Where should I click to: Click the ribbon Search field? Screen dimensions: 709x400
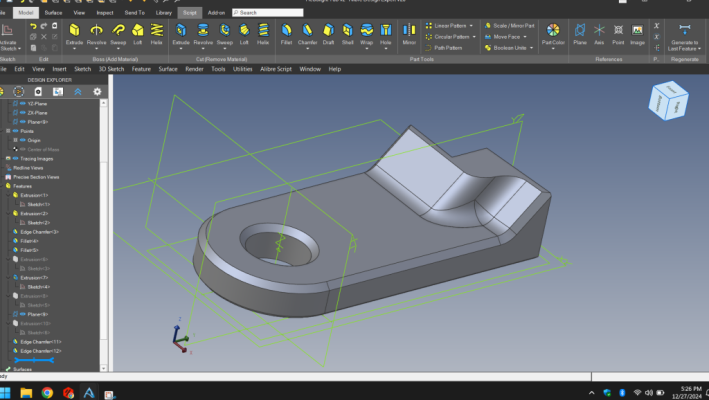pyautogui.click(x=268, y=13)
